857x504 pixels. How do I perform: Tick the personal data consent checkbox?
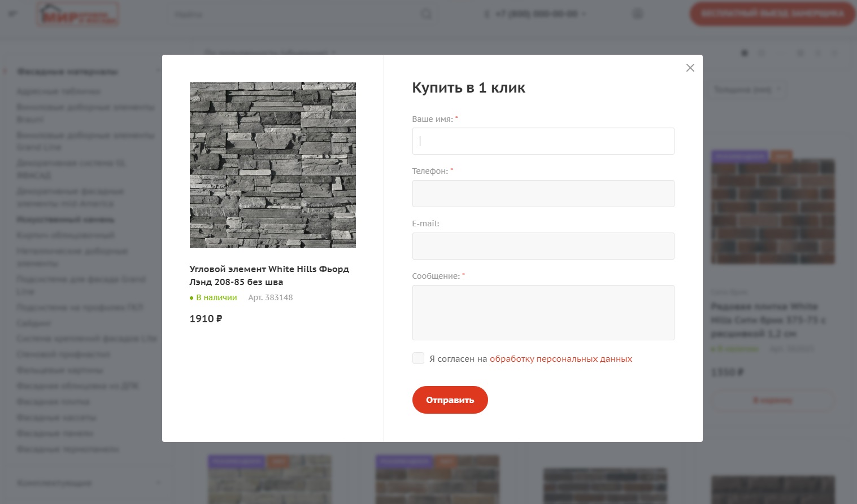[x=418, y=358]
